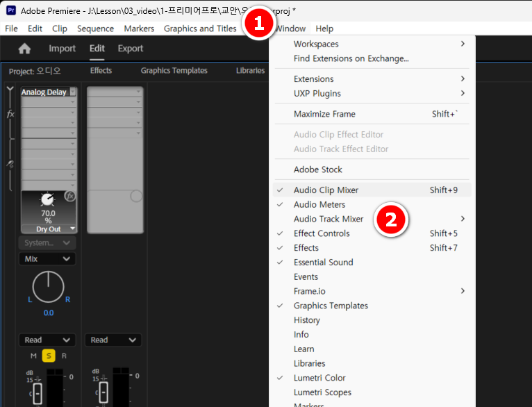Go to the Home screen icon

(x=24, y=49)
